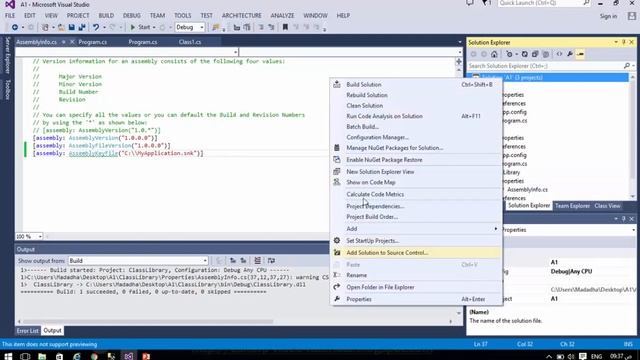The image size is (640, 360).
Task: Click the Internet Explorer taskbar icon
Action: click(x=77, y=356)
